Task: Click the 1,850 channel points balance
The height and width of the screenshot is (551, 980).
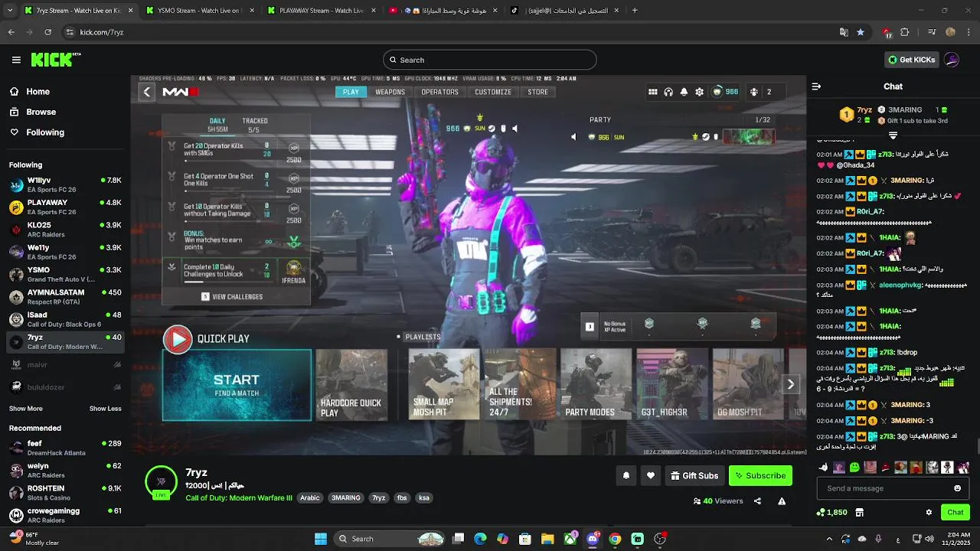Action: click(832, 512)
